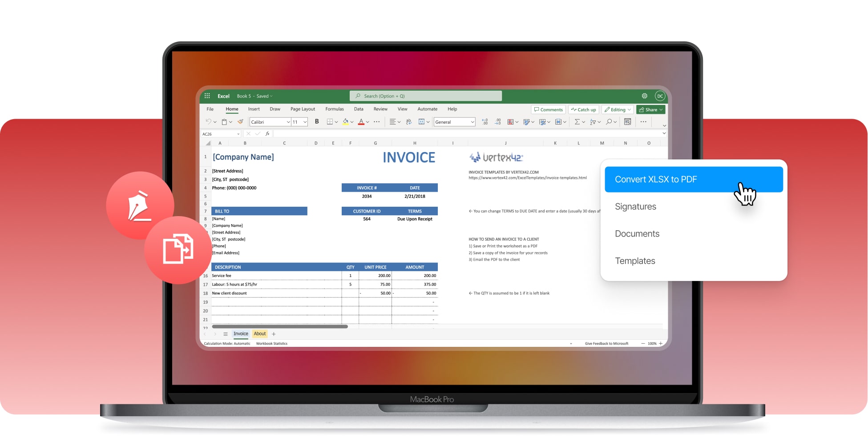Click the Wrap Text icon
The height and width of the screenshot is (442, 868).
pos(409,122)
